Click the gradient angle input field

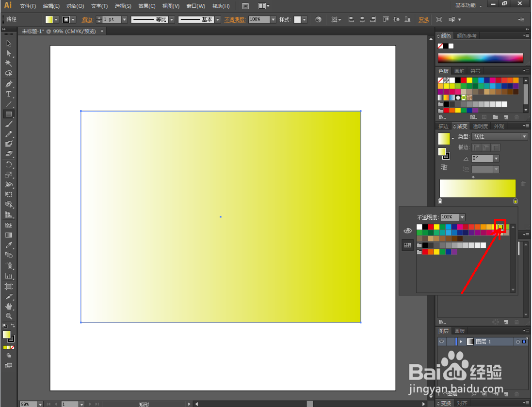(482, 159)
